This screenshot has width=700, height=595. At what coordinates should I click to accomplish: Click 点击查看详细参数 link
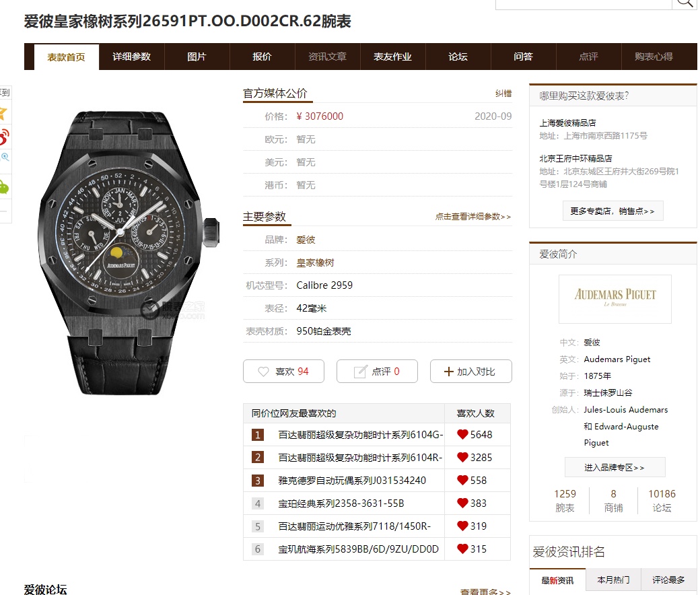[473, 217]
